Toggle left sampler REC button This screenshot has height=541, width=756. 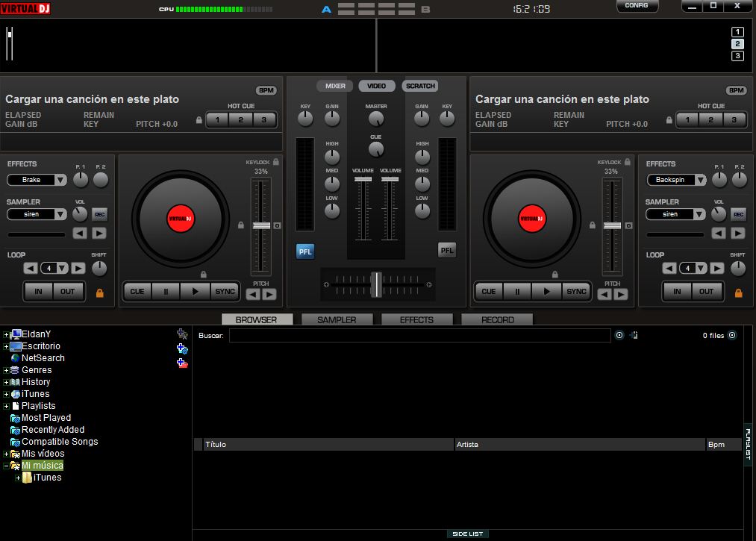[x=100, y=215]
